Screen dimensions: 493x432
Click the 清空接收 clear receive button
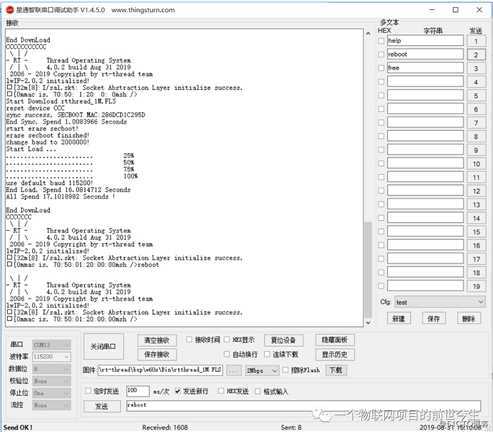[x=157, y=340]
